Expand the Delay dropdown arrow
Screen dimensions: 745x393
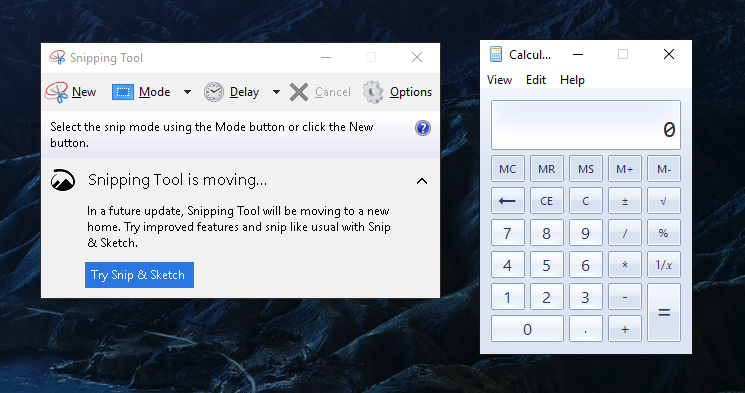click(276, 92)
